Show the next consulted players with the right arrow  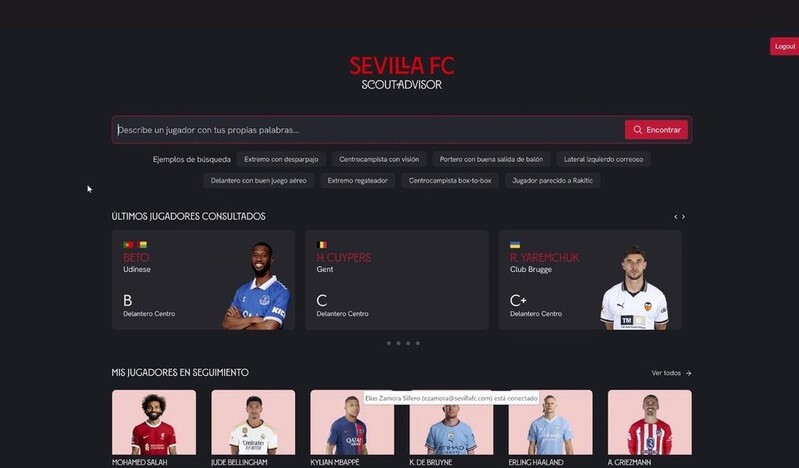tap(683, 217)
